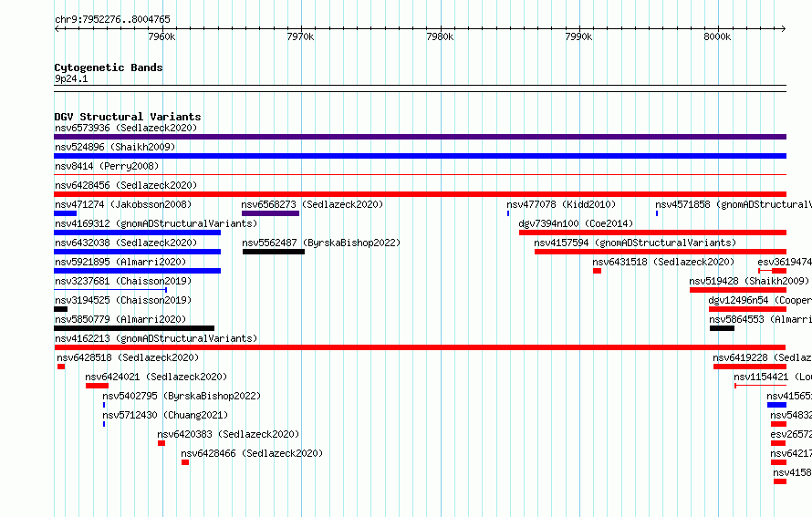Open nsv471274 (Jakobsson2008) variant
Screen dimensions: 812x517
click(123, 204)
